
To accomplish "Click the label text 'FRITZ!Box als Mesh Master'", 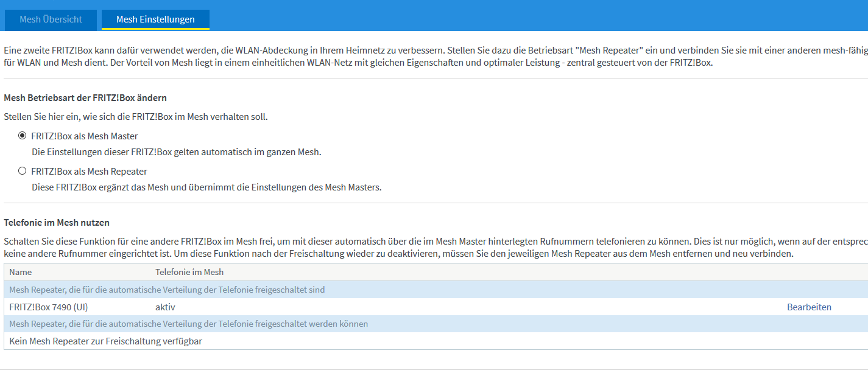I will 85,136.
